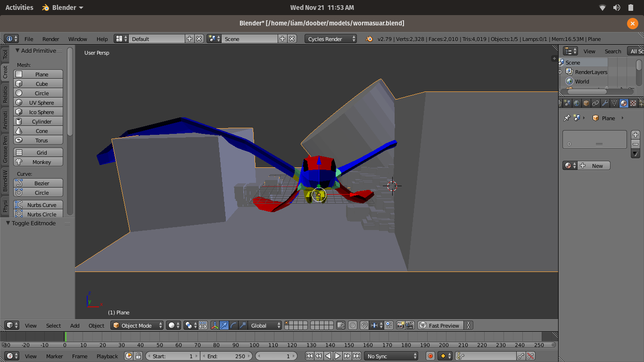
Task: Click the OpenGL render camera icon
Action: (400, 325)
